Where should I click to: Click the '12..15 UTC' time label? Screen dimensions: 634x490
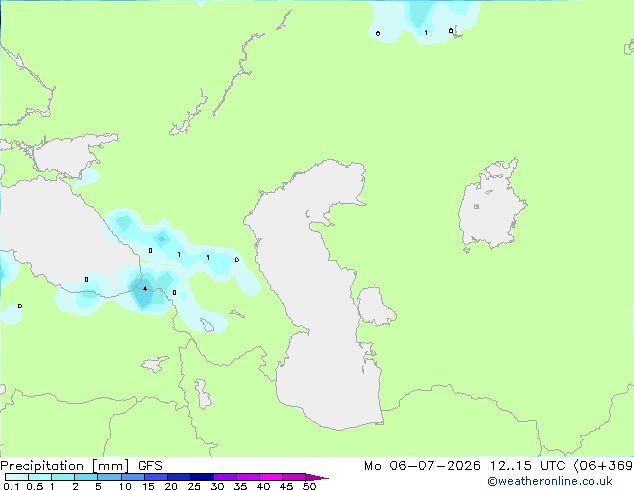point(528,466)
